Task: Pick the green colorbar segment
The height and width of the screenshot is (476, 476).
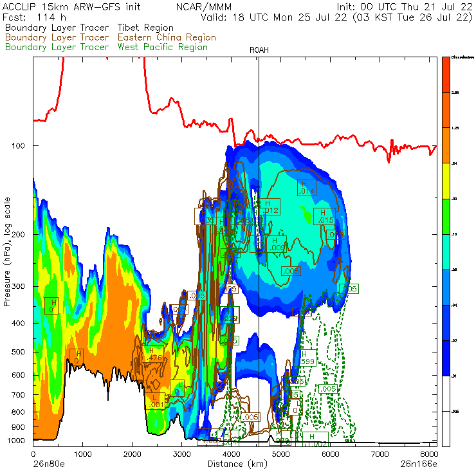Action: click(x=446, y=216)
